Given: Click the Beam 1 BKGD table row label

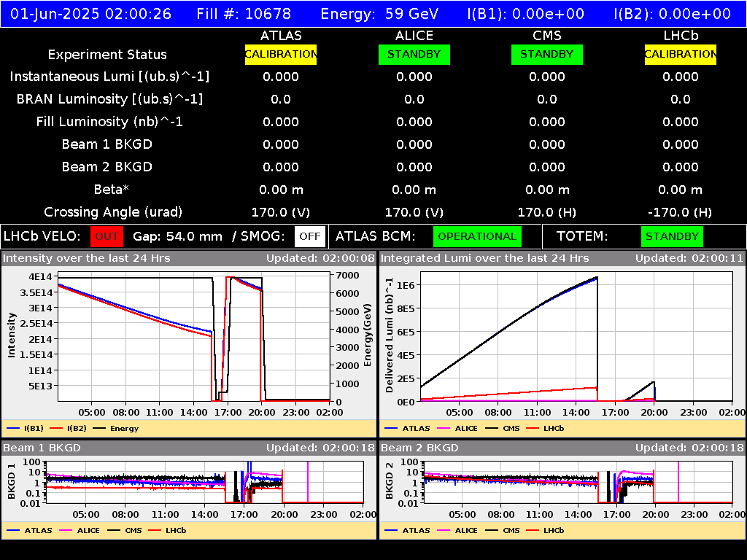Looking at the screenshot, I should (x=107, y=144).
